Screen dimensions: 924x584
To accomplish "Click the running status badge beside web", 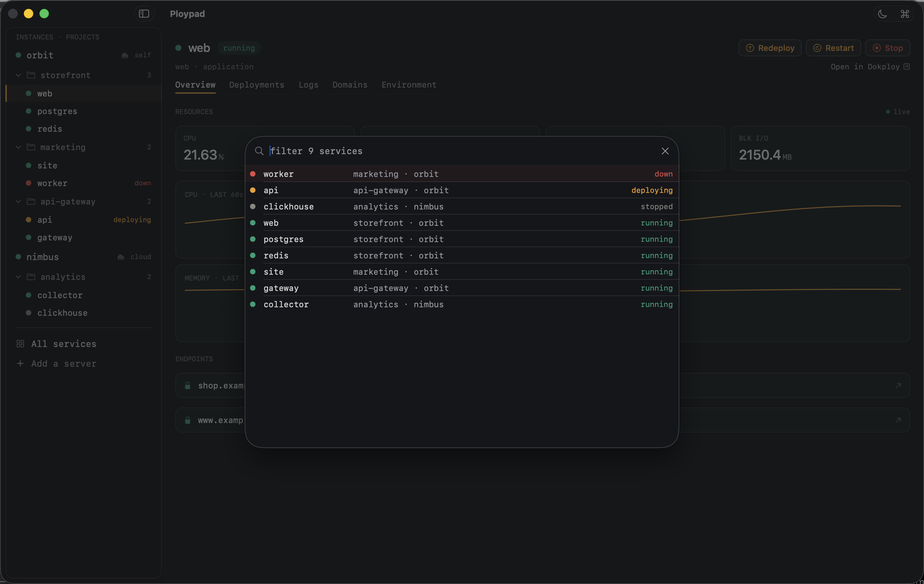I will pyautogui.click(x=239, y=48).
